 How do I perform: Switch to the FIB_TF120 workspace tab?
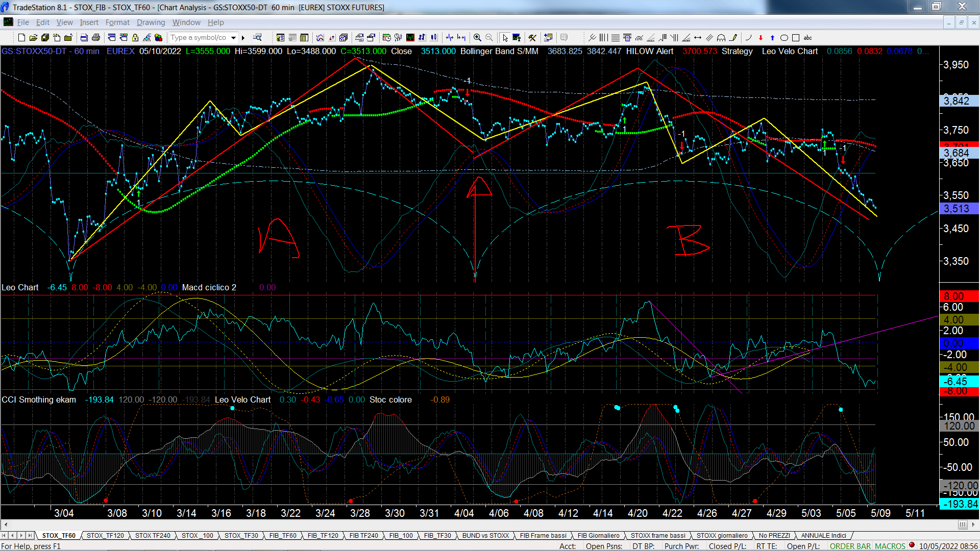pos(323,535)
